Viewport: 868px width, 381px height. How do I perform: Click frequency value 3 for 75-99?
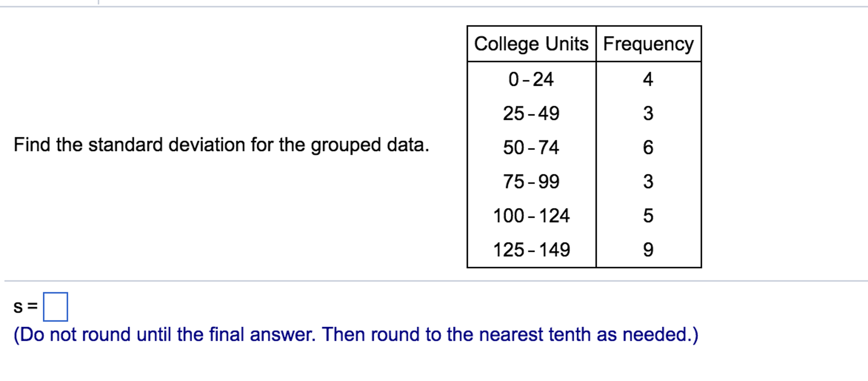point(648,181)
